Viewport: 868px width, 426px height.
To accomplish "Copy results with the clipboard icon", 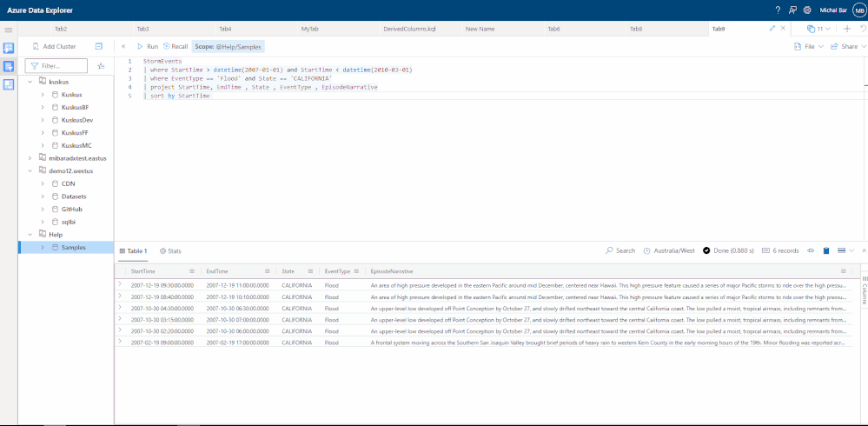I will pyautogui.click(x=826, y=251).
